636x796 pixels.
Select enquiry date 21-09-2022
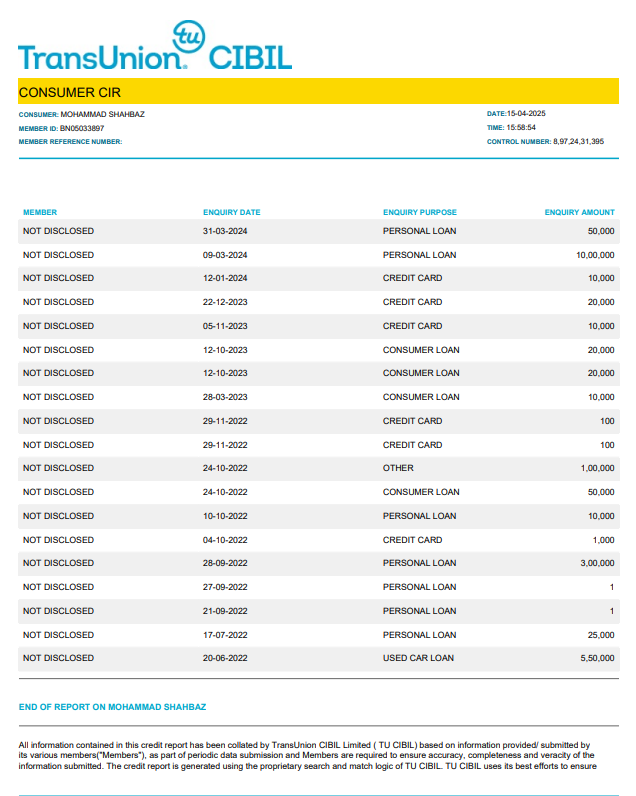(225, 611)
